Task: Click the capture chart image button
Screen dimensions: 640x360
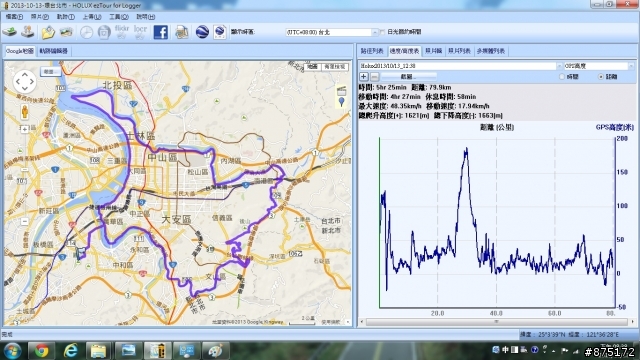Action: point(409,77)
